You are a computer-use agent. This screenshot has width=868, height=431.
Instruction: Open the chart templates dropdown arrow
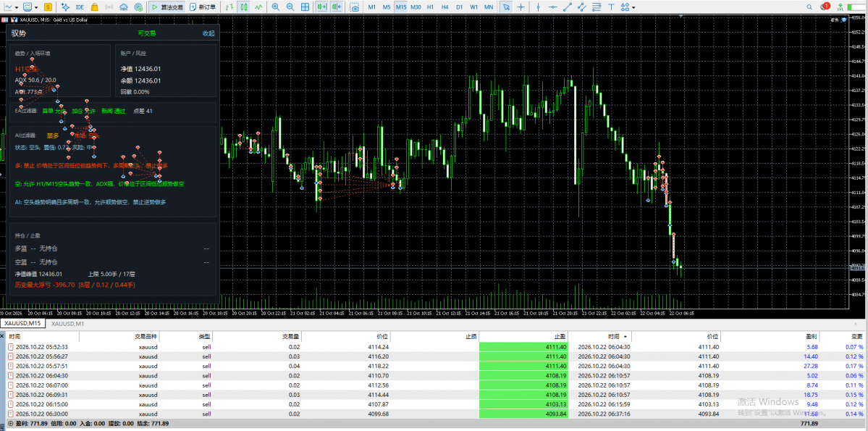(36, 8)
